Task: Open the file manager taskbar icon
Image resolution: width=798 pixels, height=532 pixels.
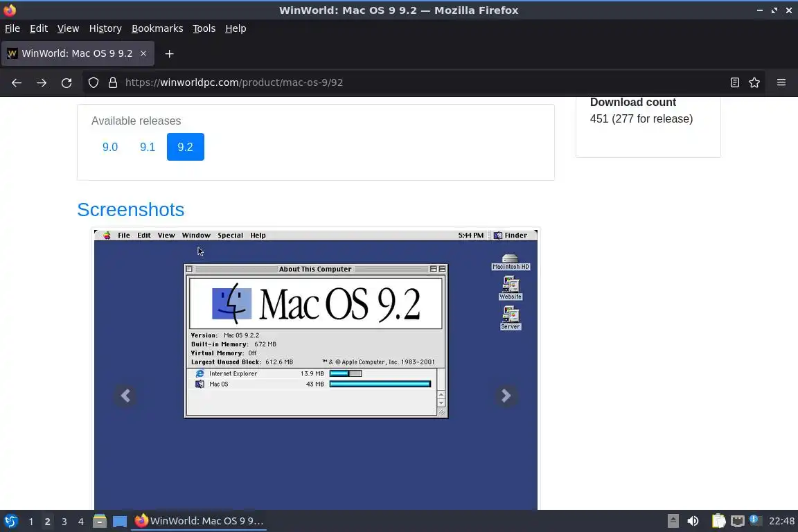Action: (x=100, y=521)
